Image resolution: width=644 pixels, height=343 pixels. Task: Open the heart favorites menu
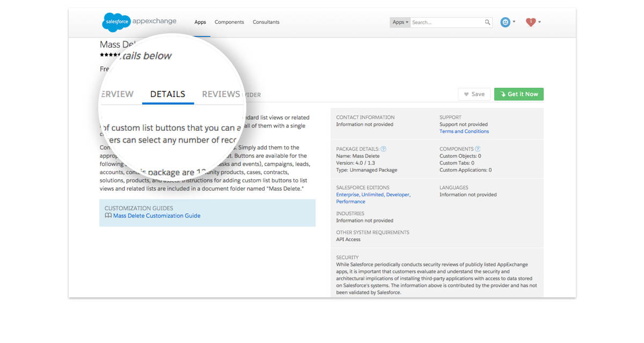(x=533, y=23)
